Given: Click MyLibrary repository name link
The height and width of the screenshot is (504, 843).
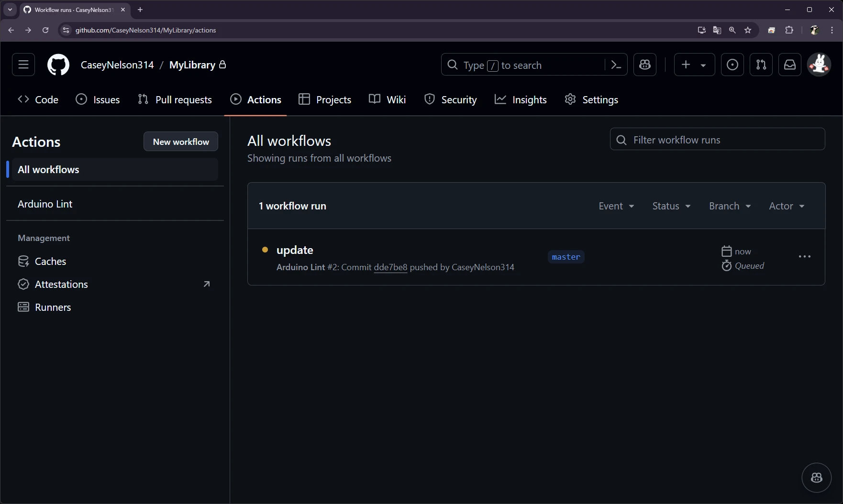Looking at the screenshot, I should 192,65.
